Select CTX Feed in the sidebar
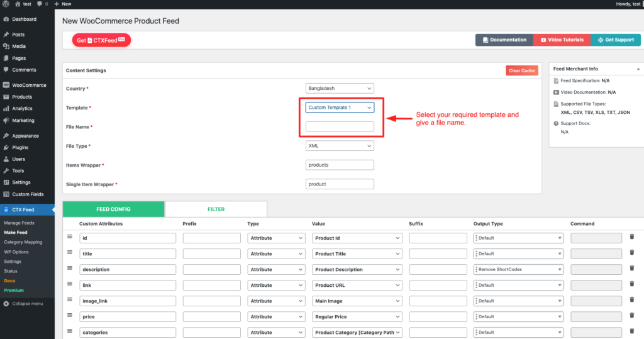This screenshot has width=644, height=339. (27, 209)
